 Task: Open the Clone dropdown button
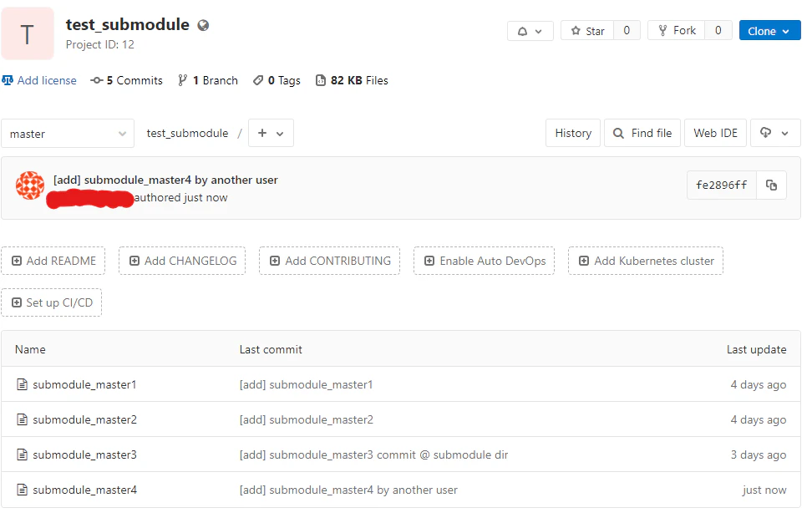(x=769, y=31)
